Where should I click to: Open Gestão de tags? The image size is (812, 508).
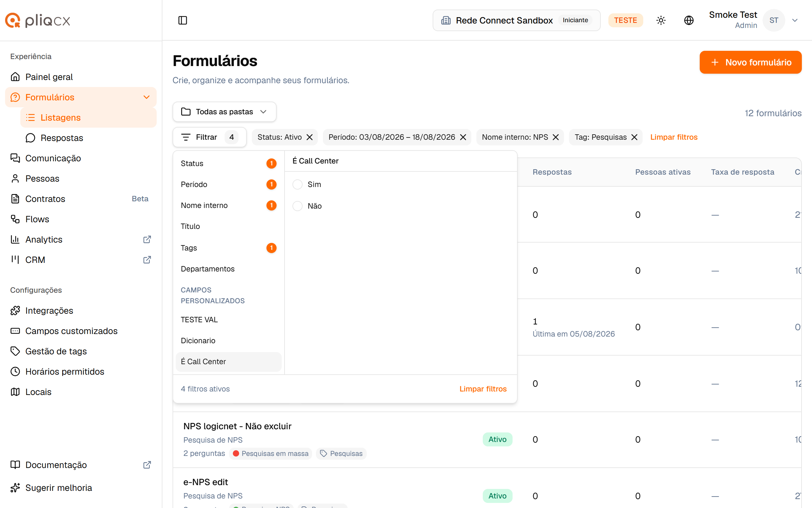81,351
